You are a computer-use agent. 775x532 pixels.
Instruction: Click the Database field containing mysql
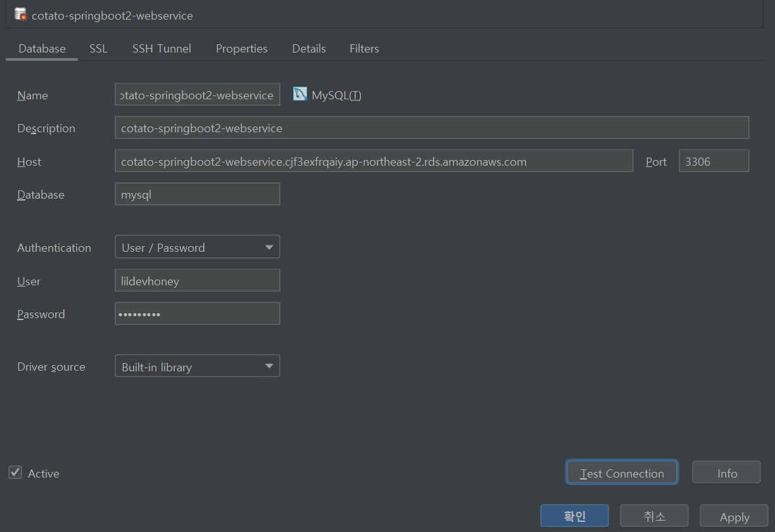click(198, 194)
